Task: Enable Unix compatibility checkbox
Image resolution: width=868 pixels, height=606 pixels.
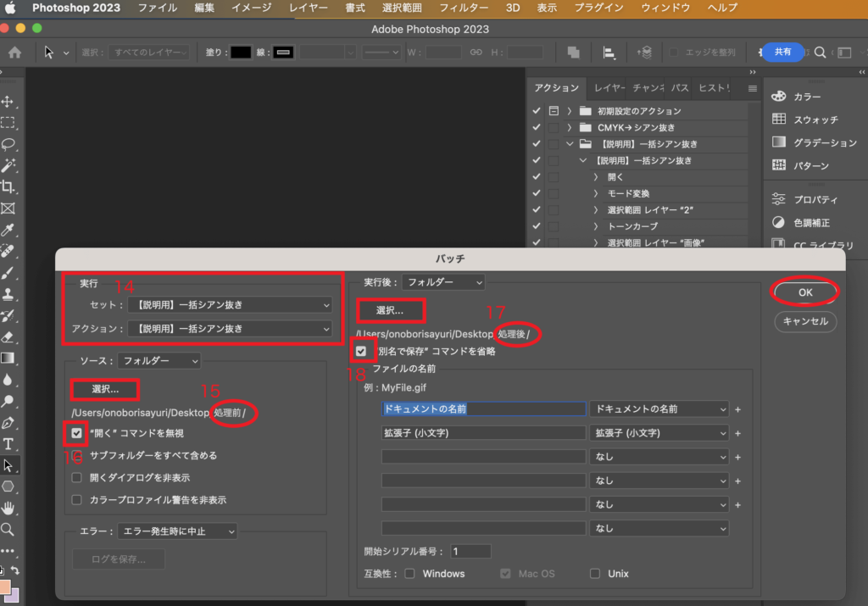Action: (594, 573)
